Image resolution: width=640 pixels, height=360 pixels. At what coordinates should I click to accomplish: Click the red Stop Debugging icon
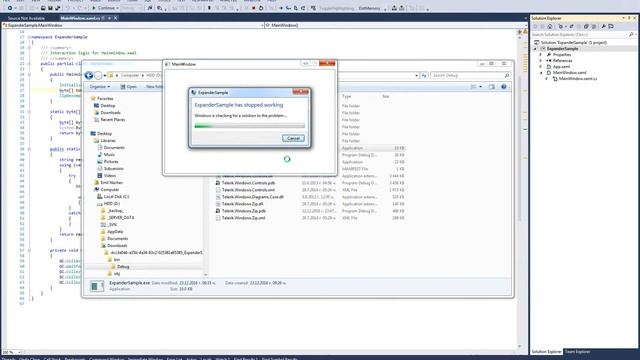[x=253, y=8]
